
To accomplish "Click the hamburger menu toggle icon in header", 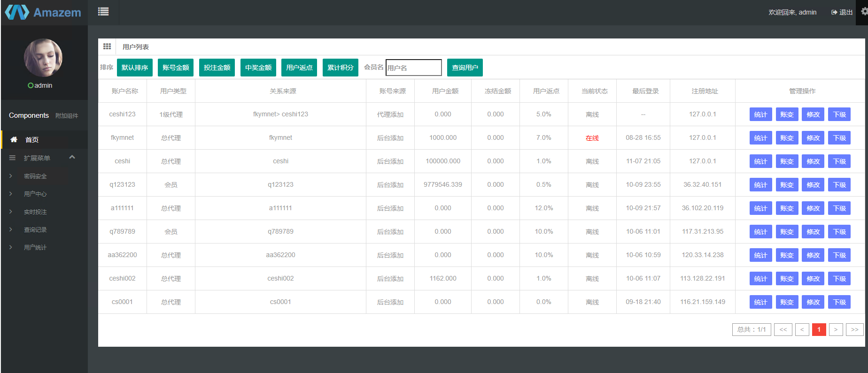I will 103,12.
